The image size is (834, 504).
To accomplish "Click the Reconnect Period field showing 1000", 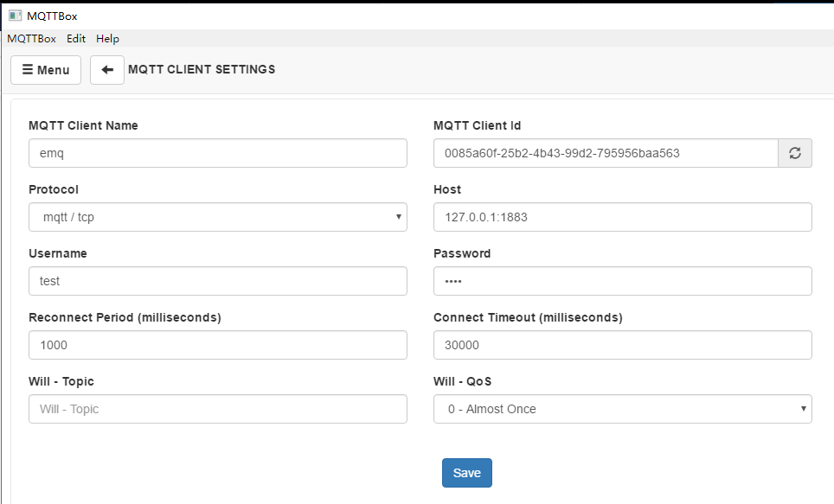I will (217, 344).
